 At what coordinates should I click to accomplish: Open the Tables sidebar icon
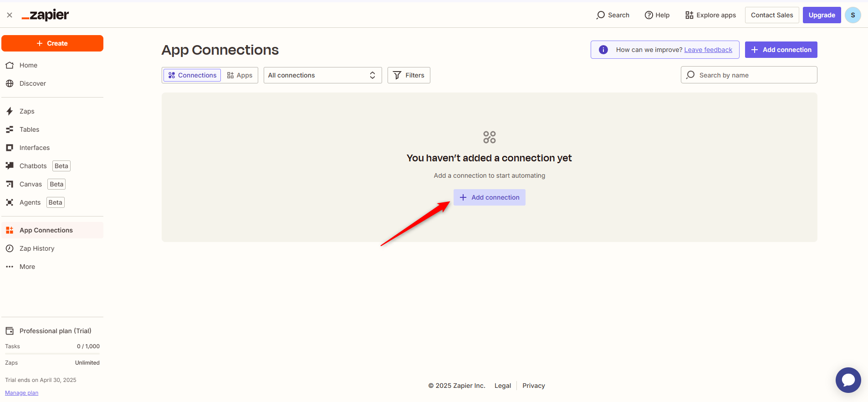coord(10,129)
